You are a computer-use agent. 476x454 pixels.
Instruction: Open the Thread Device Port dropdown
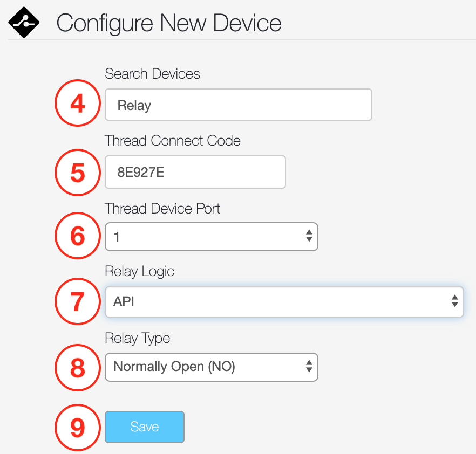pyautogui.click(x=211, y=237)
